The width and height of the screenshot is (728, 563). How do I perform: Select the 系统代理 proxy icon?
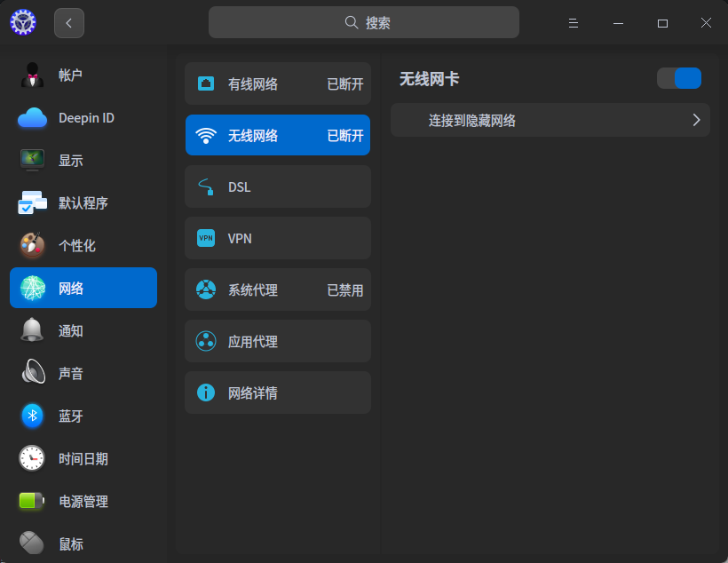[x=205, y=289]
